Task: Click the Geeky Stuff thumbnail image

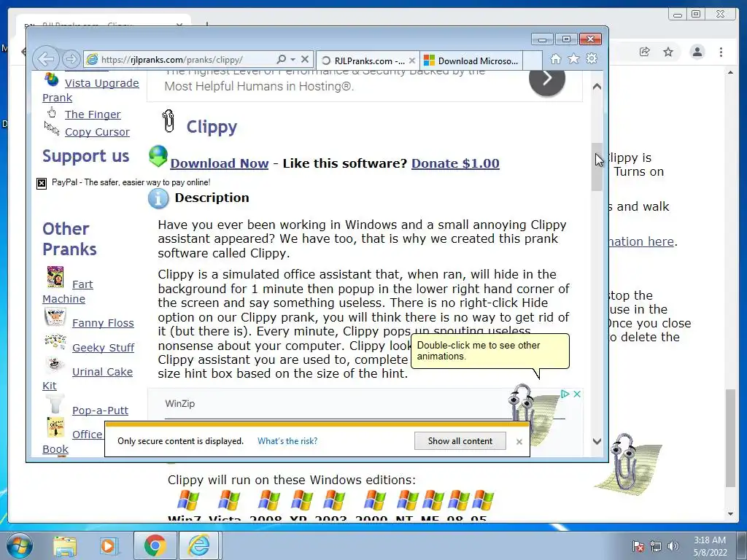Action: pyautogui.click(x=55, y=341)
